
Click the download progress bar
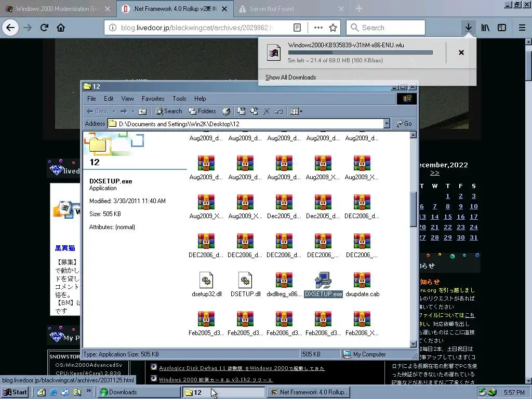[x=361, y=52]
